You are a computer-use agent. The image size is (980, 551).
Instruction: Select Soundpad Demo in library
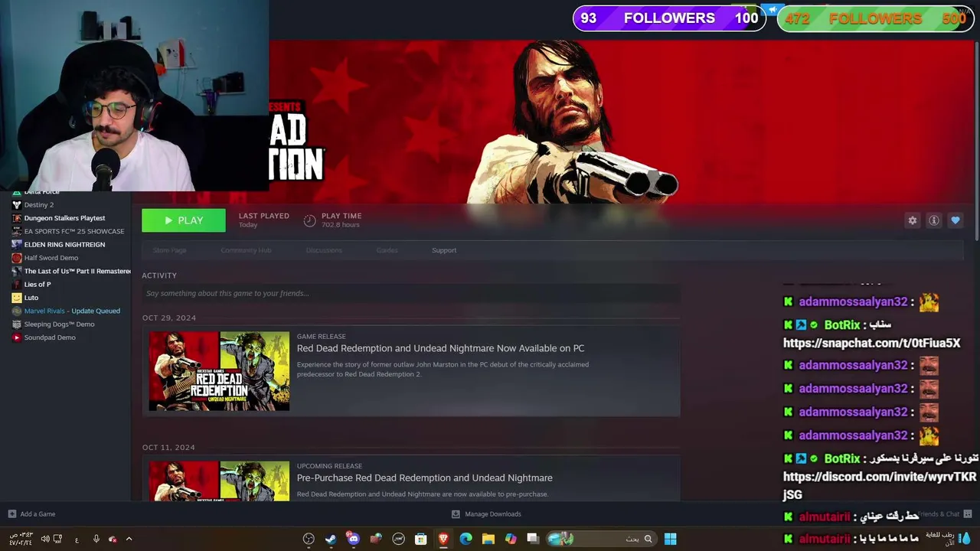[x=49, y=337]
